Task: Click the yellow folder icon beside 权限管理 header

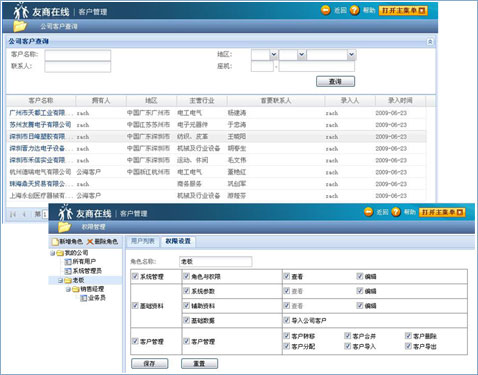Action: click(x=64, y=227)
